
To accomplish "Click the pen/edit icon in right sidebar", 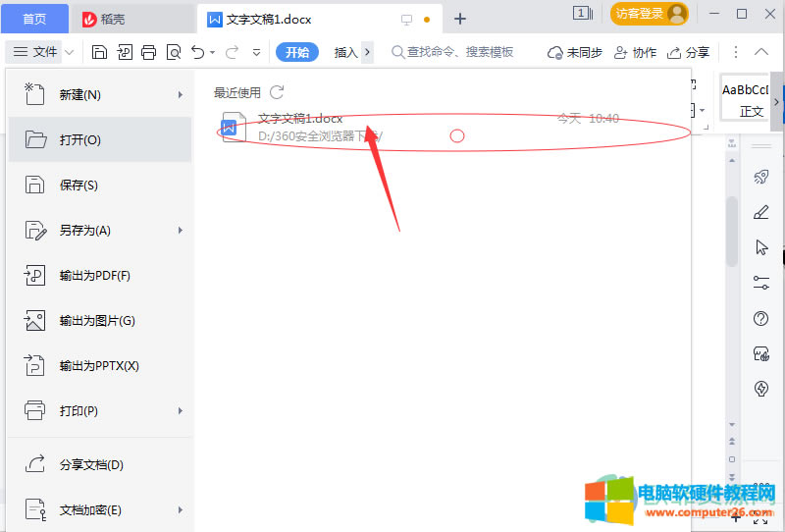I will click(x=761, y=212).
